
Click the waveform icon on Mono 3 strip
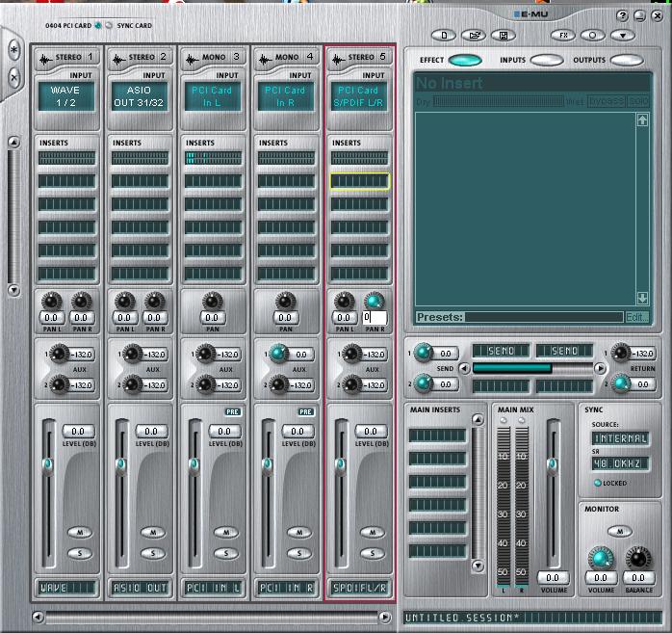click(192, 59)
